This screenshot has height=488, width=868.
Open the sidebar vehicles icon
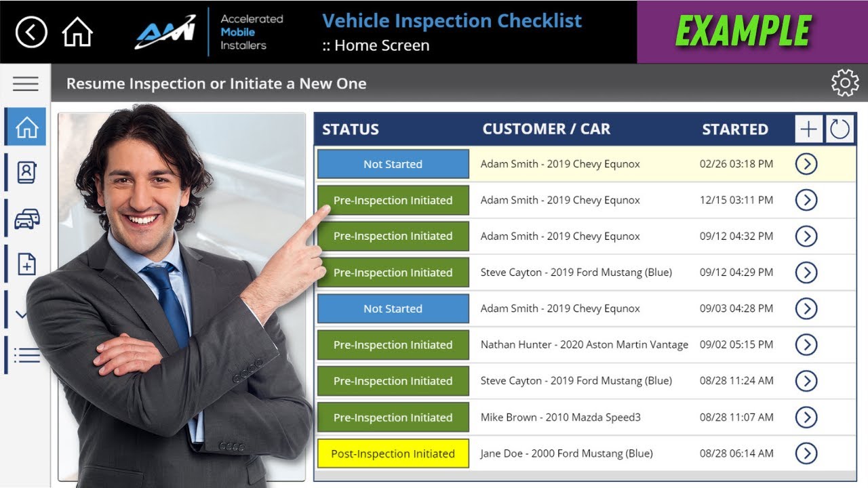pyautogui.click(x=27, y=219)
